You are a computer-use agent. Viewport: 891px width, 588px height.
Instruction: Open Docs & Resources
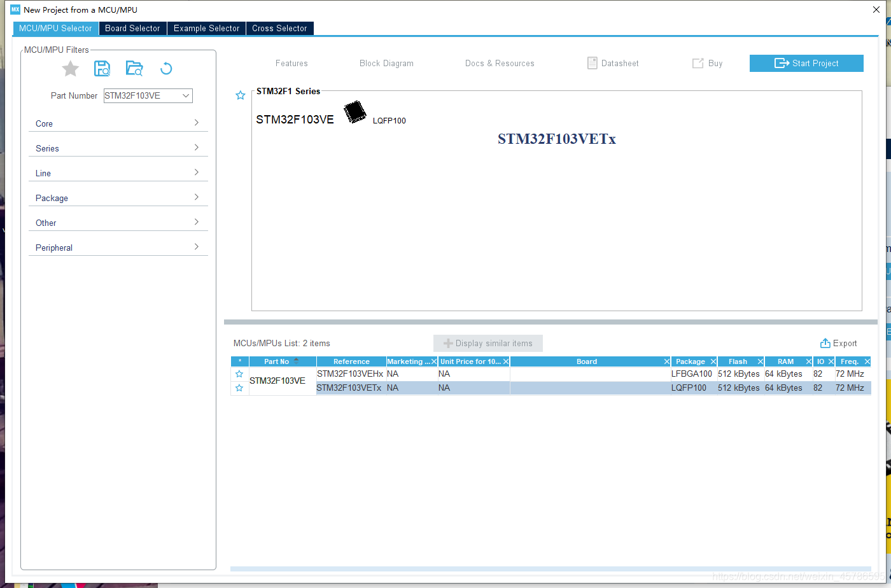tap(500, 64)
